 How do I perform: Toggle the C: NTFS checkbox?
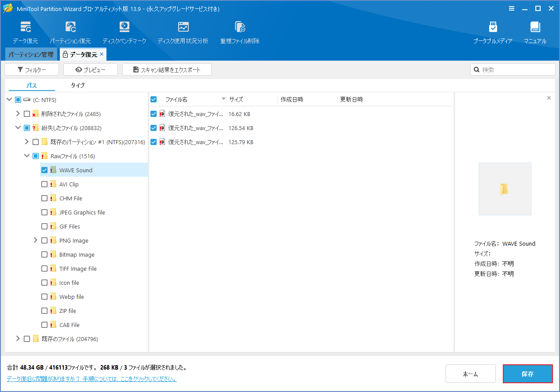click(18, 100)
